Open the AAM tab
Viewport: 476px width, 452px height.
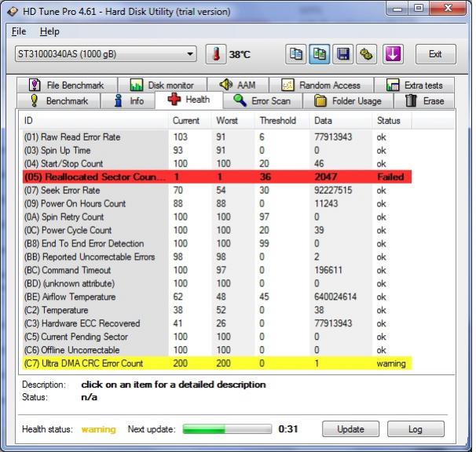click(x=238, y=85)
